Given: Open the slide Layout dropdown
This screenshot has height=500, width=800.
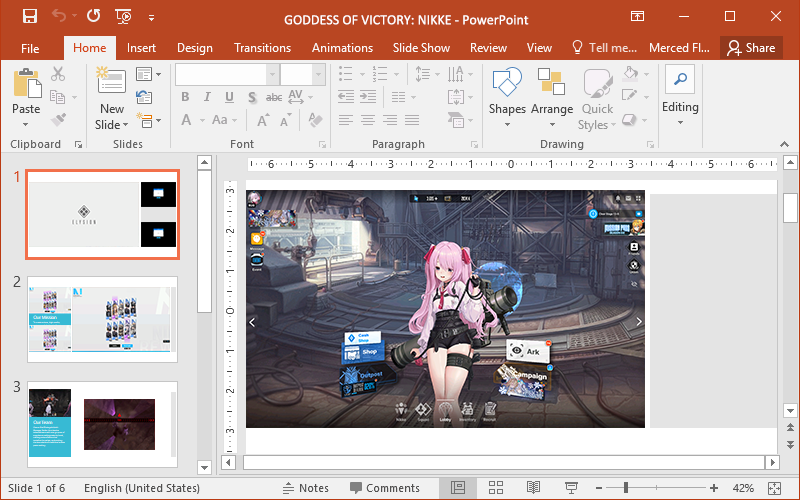Looking at the screenshot, I should (148, 74).
